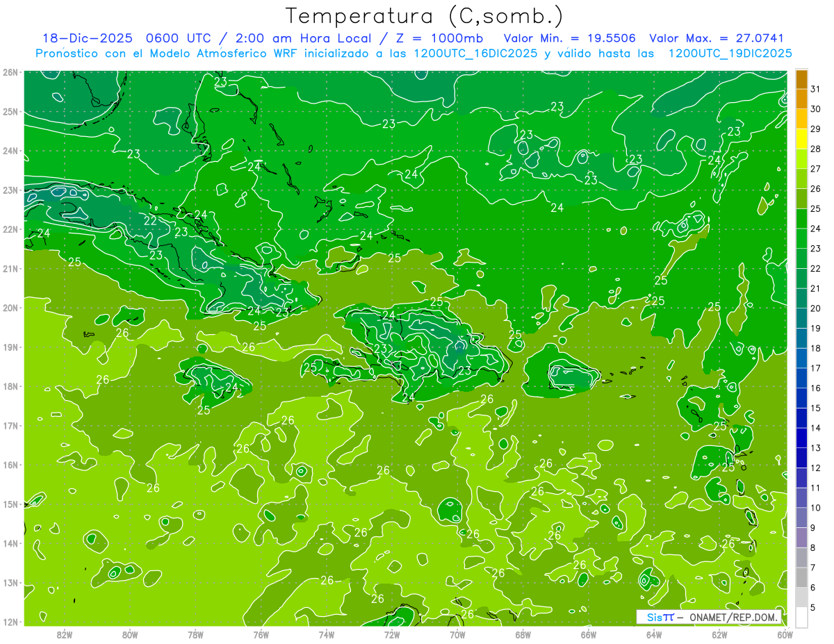This screenshot has height=644, width=834.
Task: Click the '62W' longitude axis label
Action: 719,634
